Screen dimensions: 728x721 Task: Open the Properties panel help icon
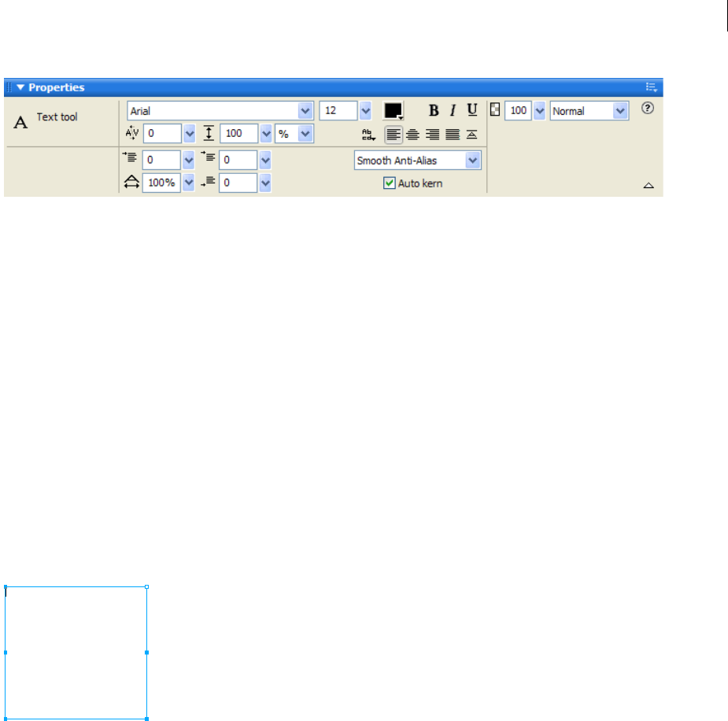tap(648, 108)
